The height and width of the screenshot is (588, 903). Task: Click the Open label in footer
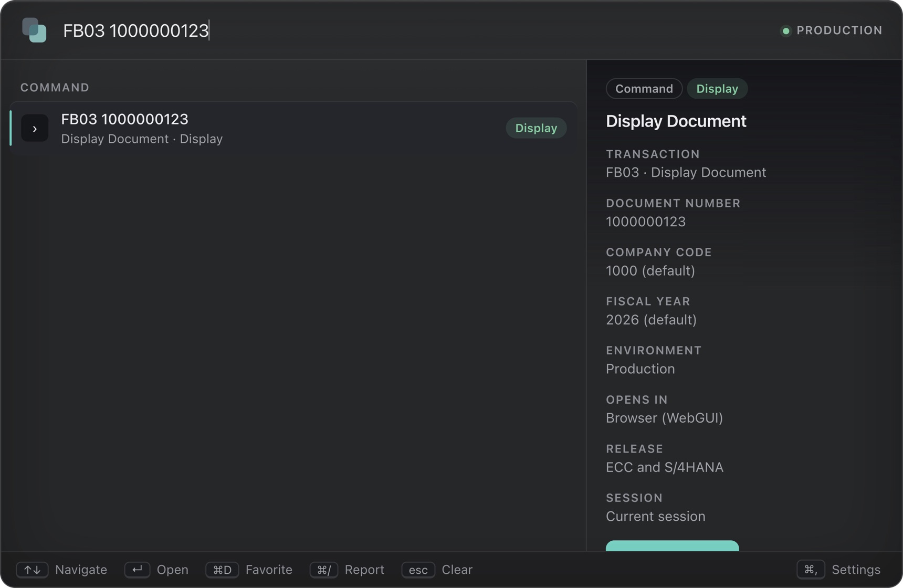click(173, 570)
